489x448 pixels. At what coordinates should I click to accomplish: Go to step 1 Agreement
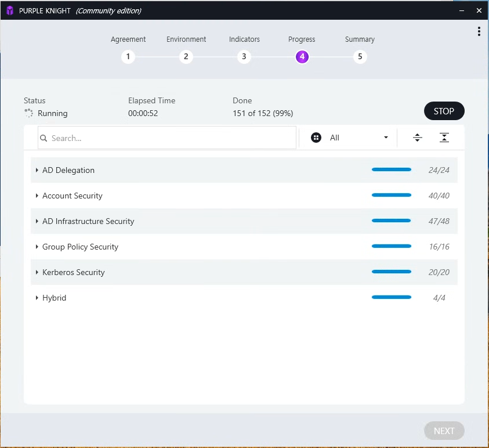[128, 56]
